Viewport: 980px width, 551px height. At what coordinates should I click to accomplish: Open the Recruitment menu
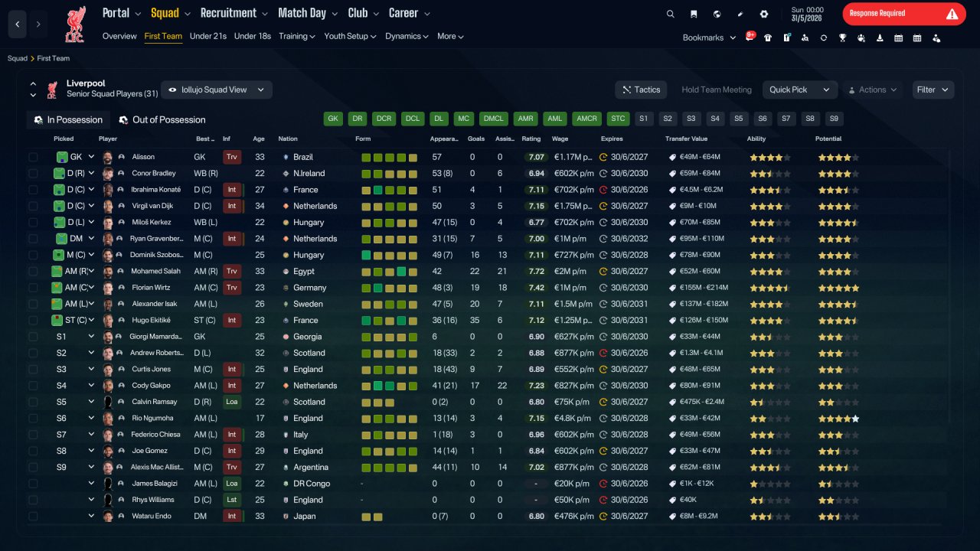tap(234, 13)
